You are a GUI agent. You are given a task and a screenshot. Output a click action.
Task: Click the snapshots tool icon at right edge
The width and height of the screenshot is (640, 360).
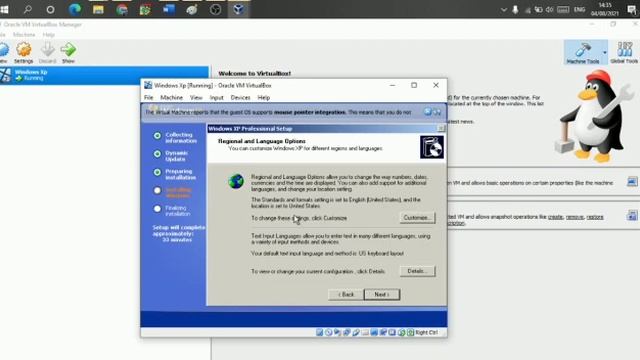[632, 215]
